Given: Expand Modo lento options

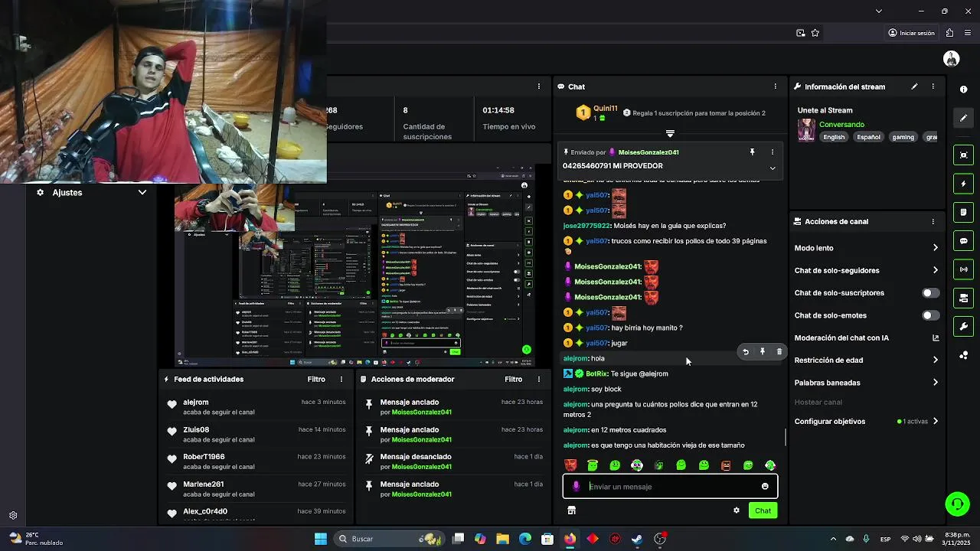Looking at the screenshot, I should point(935,248).
